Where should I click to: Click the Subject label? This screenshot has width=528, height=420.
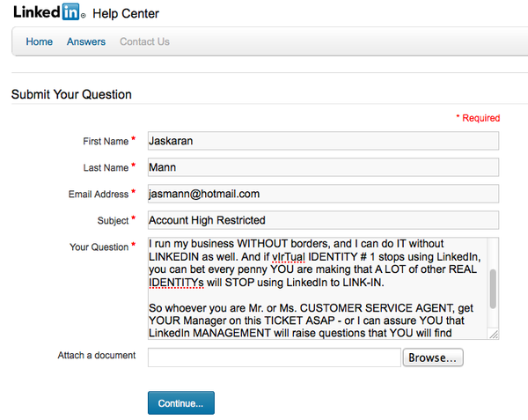pyautogui.click(x=113, y=221)
